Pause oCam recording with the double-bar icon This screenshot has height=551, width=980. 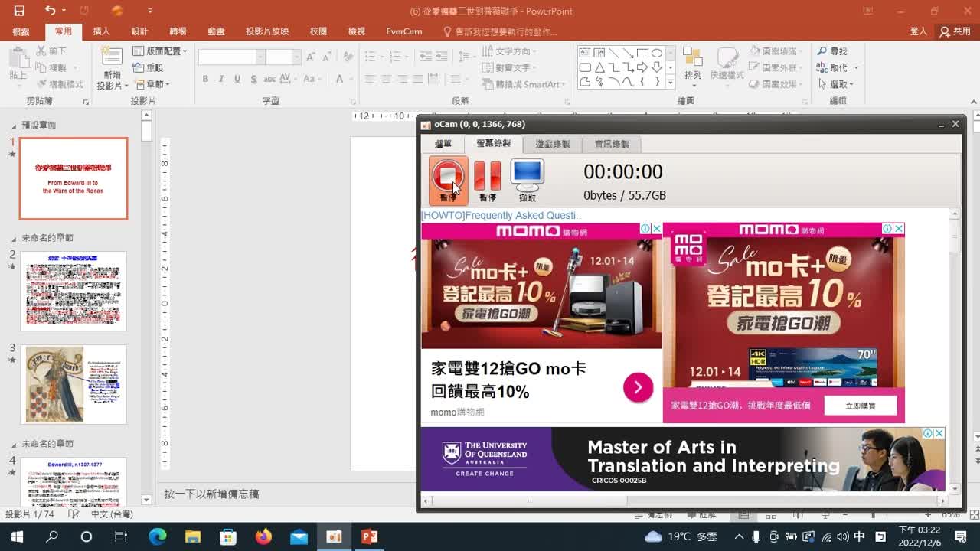(x=488, y=177)
